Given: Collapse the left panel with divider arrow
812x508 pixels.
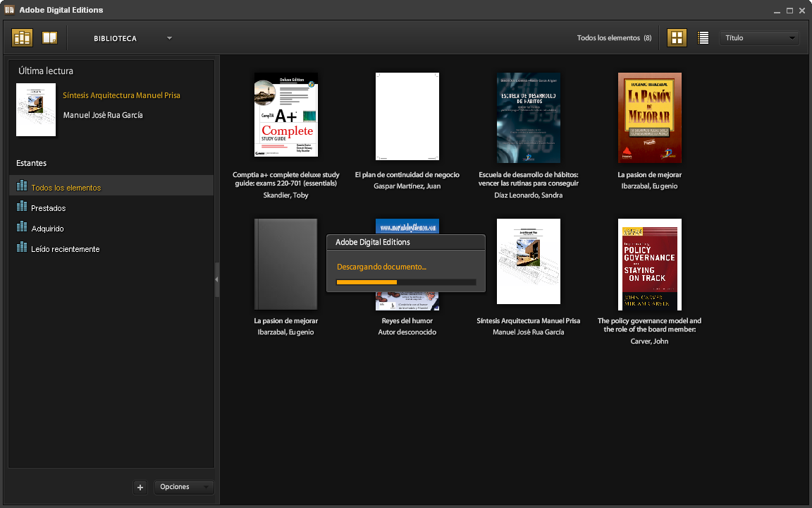Looking at the screenshot, I should 217,279.
